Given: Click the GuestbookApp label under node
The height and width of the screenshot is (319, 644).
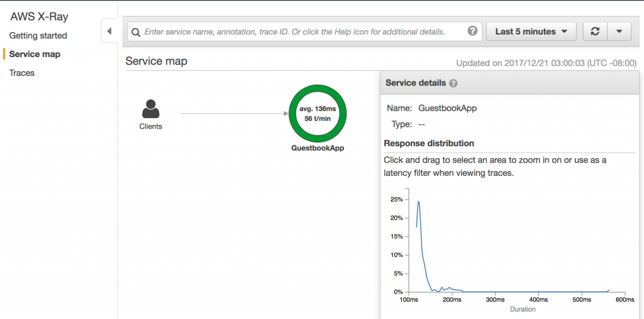Looking at the screenshot, I should click(318, 148).
